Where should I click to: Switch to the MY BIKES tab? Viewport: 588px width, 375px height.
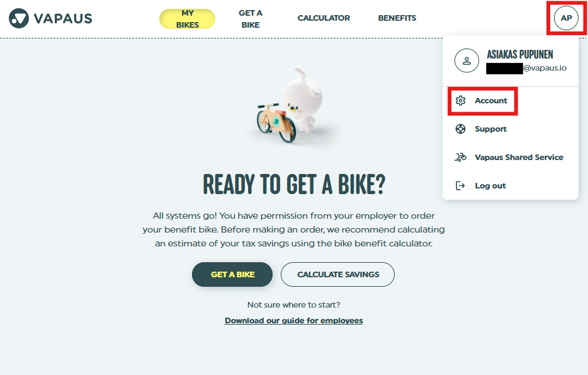187,18
